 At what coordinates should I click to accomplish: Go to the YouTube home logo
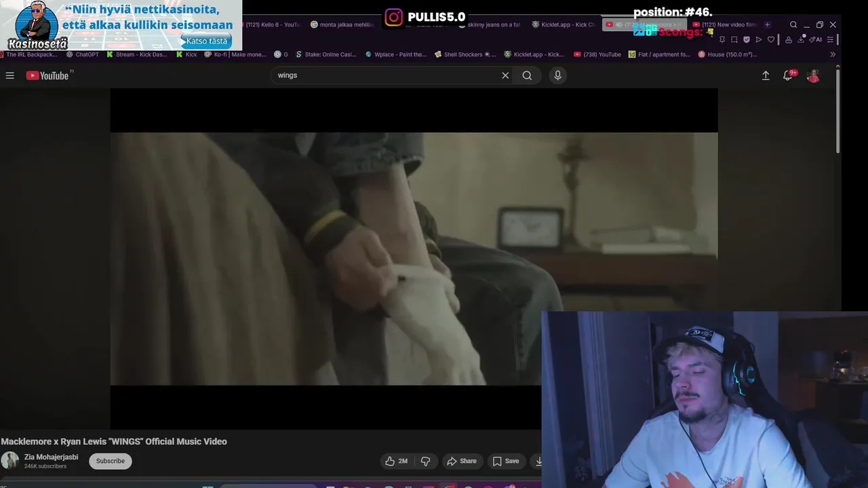[49, 75]
